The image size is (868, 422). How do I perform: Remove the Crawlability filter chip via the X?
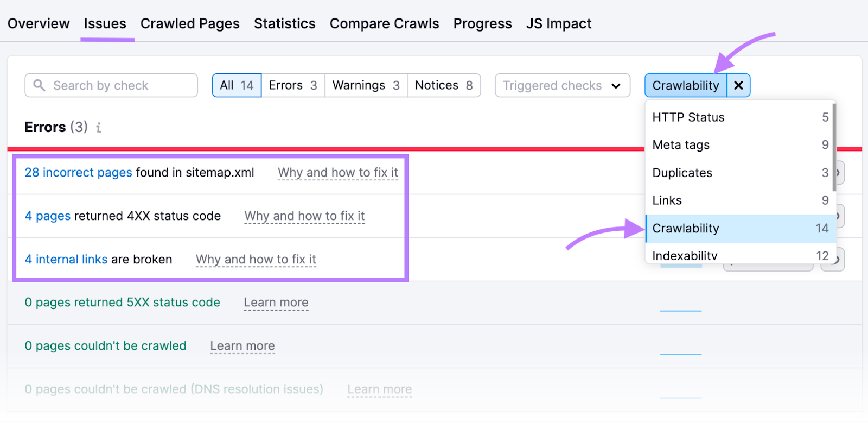click(x=738, y=85)
